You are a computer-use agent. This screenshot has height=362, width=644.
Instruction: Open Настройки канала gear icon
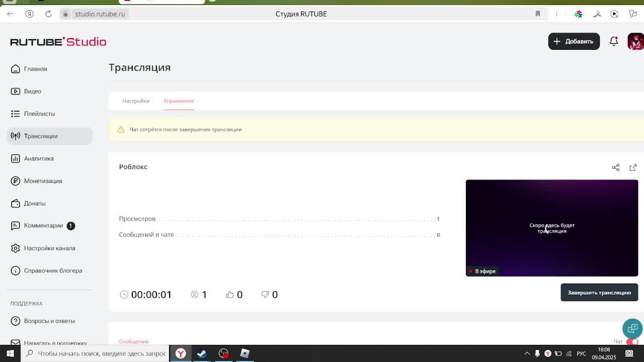point(16,248)
